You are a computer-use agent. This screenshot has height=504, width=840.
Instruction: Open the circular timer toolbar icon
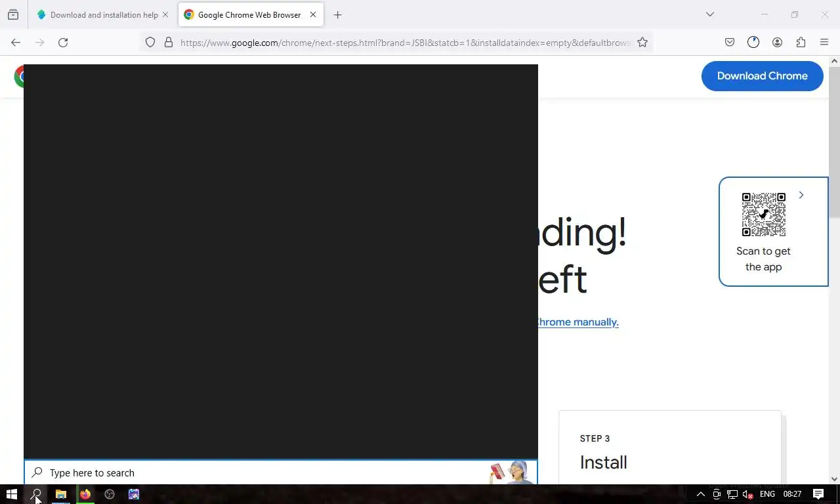753,42
